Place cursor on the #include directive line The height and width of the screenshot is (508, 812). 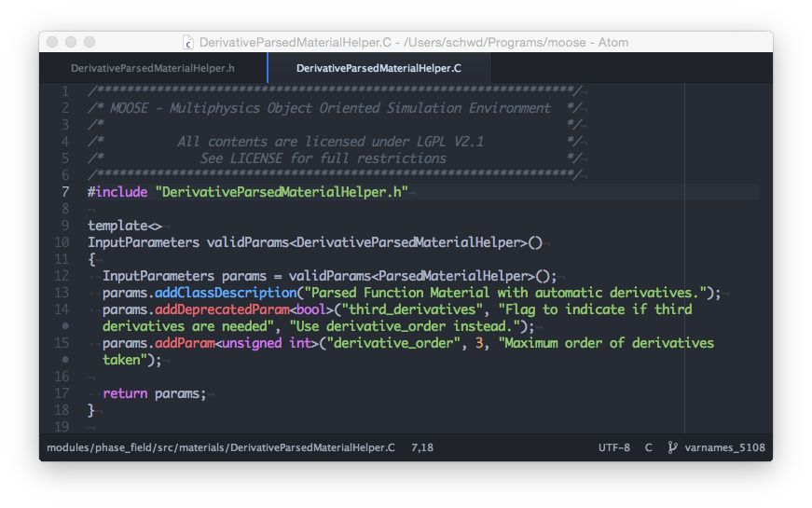pos(247,192)
